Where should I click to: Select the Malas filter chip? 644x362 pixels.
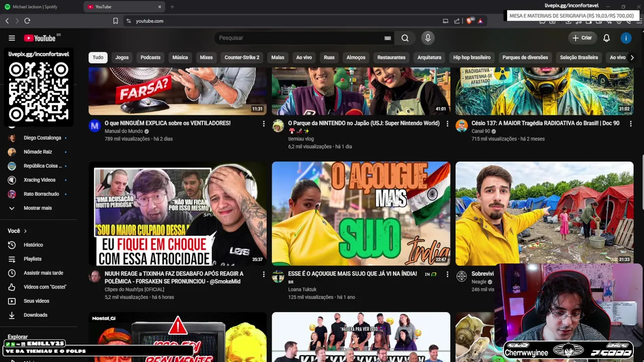point(278,57)
